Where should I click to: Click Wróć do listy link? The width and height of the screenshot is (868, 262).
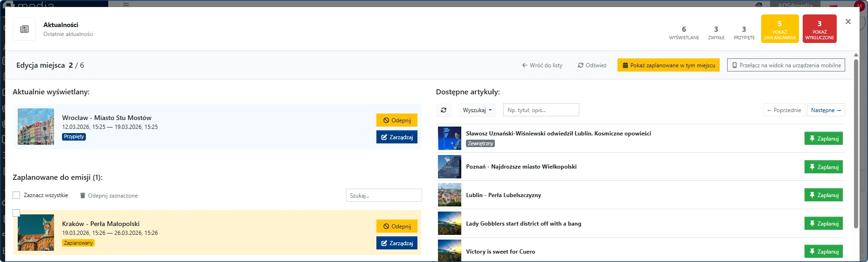tap(542, 65)
